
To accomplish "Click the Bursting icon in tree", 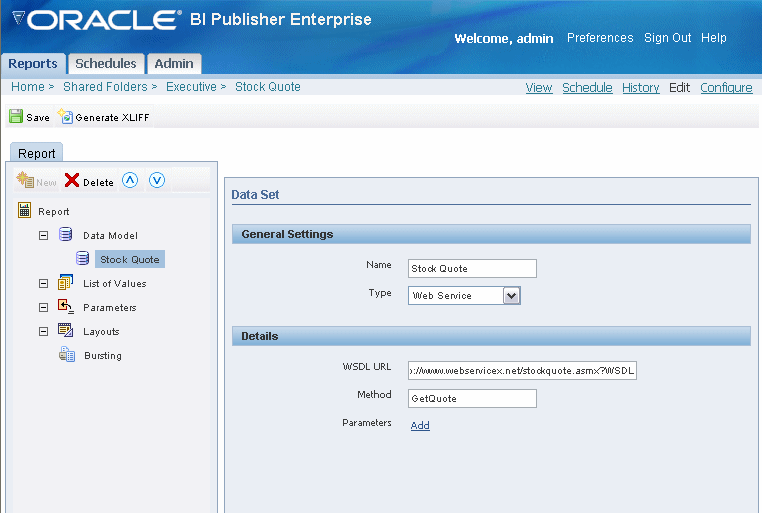I will click(x=67, y=354).
